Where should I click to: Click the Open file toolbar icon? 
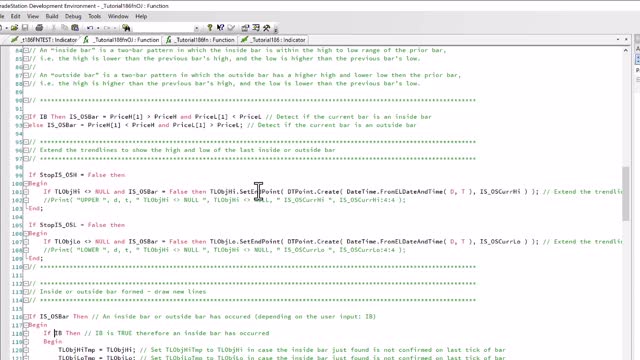[14, 28]
